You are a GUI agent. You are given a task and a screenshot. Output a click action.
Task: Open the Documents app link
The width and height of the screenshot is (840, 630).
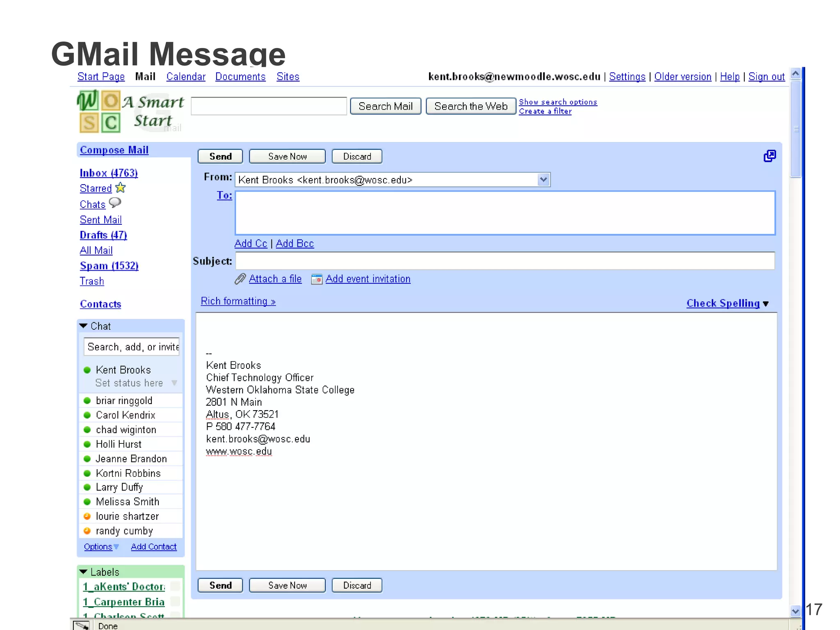(x=240, y=77)
